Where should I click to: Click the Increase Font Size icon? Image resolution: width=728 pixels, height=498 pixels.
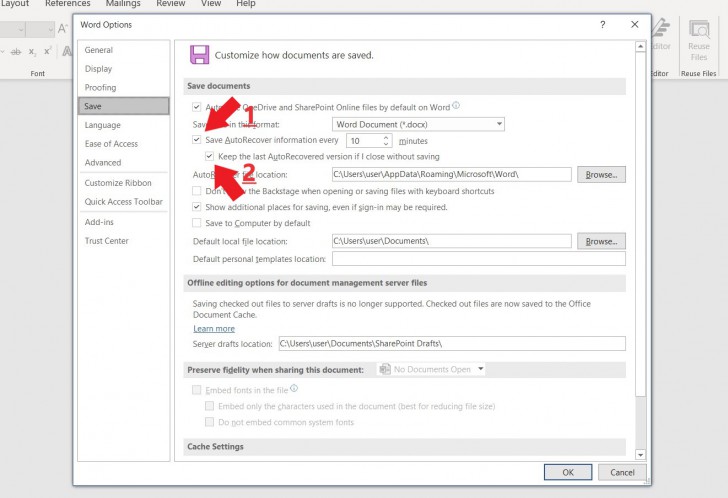click(62, 29)
